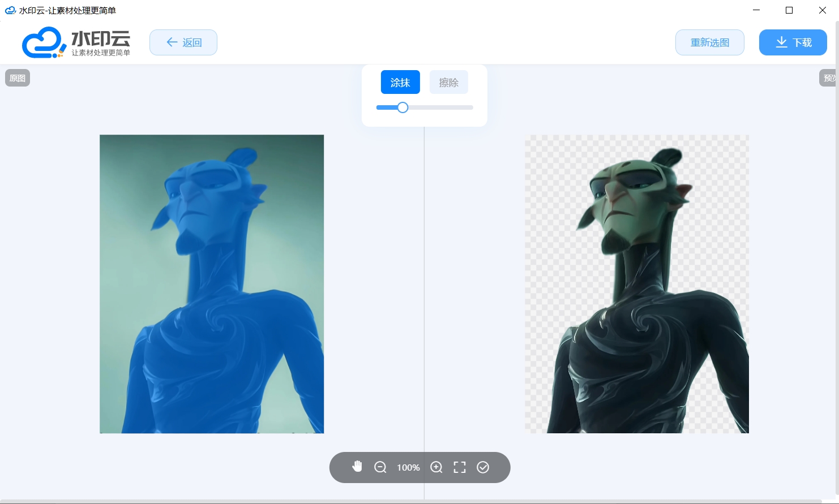
Task: Click the 原图 label tag
Action: (18, 78)
